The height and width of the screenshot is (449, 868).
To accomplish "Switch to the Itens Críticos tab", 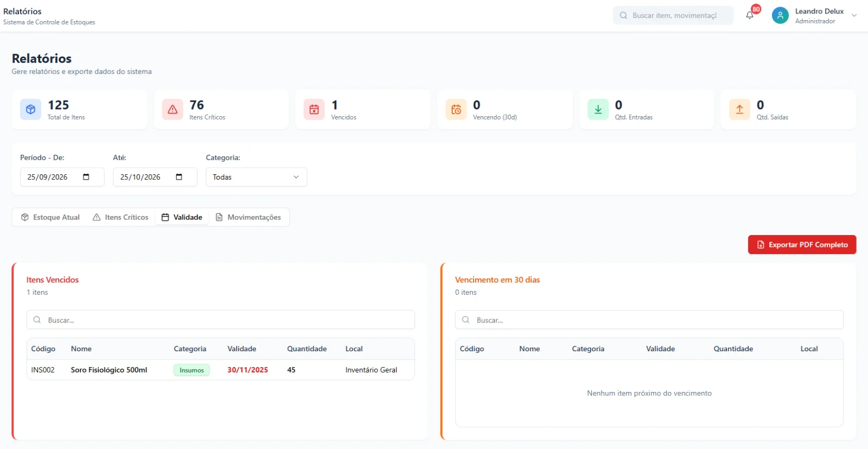I will pos(120,217).
